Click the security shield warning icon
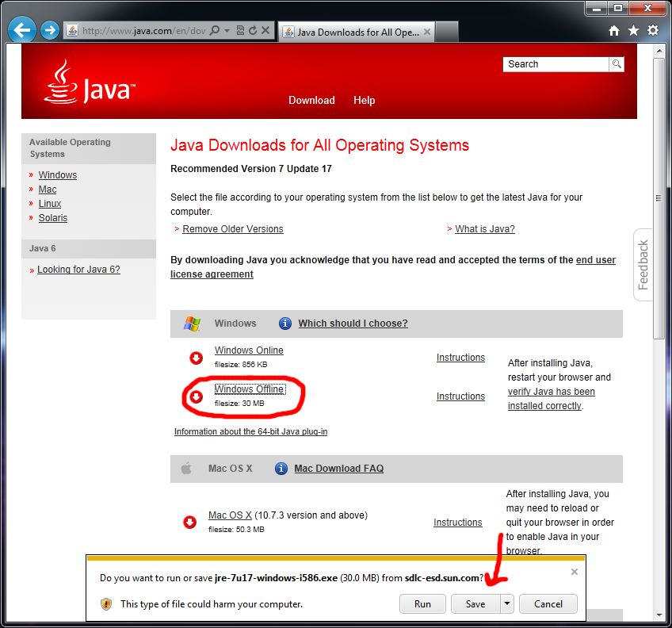 pyautogui.click(x=106, y=604)
